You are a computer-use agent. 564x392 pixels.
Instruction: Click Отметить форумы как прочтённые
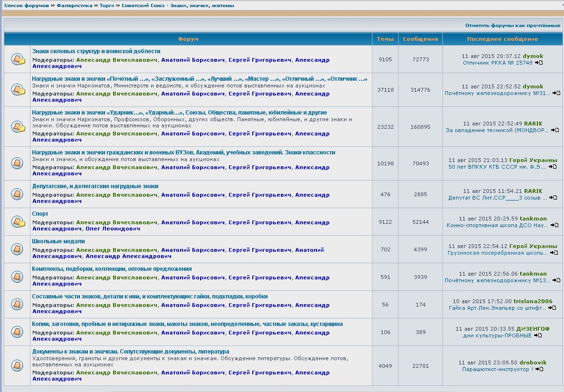513,25
